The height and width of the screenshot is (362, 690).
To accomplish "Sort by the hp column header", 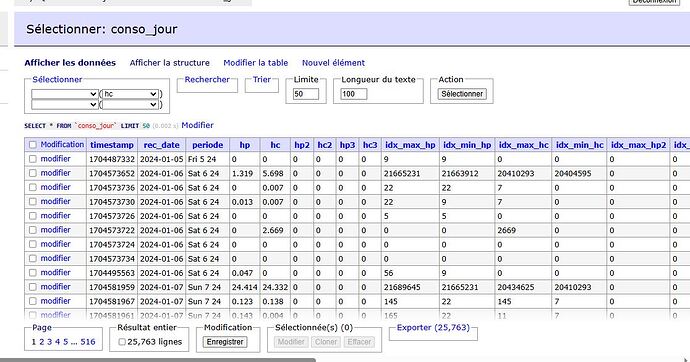I will (x=245, y=145).
